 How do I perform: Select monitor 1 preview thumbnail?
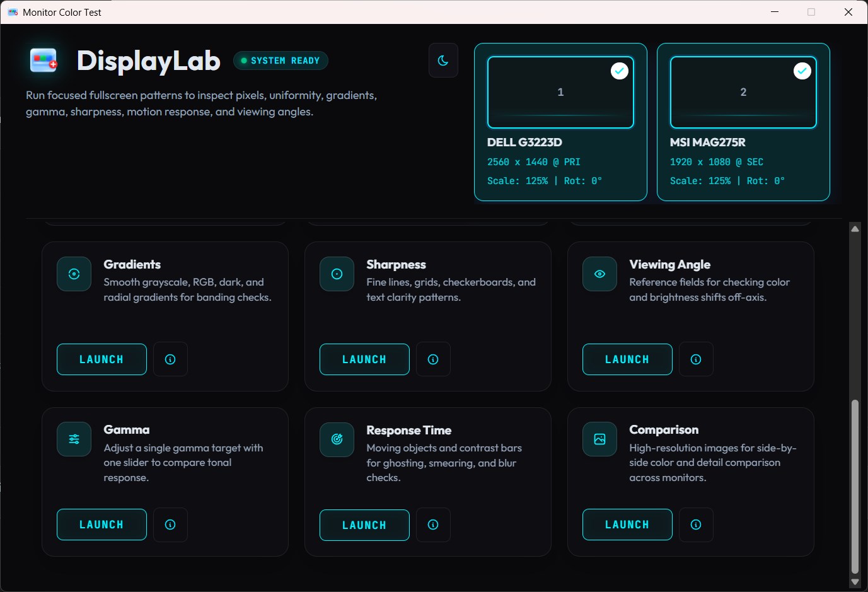click(x=560, y=92)
